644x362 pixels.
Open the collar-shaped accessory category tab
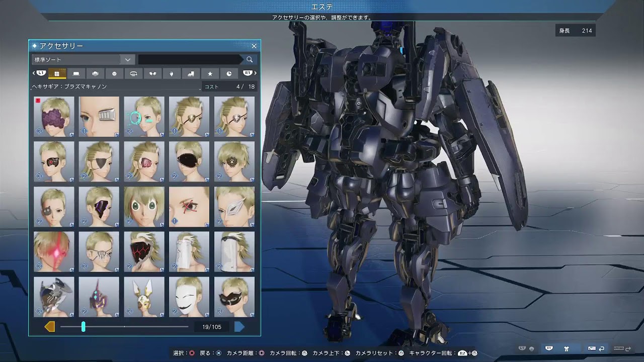tap(133, 73)
